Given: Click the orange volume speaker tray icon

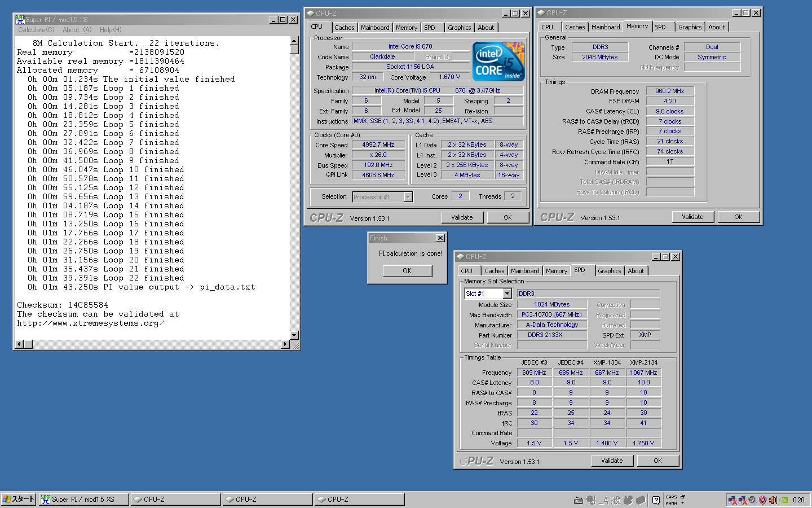Looking at the screenshot, I should (773, 500).
